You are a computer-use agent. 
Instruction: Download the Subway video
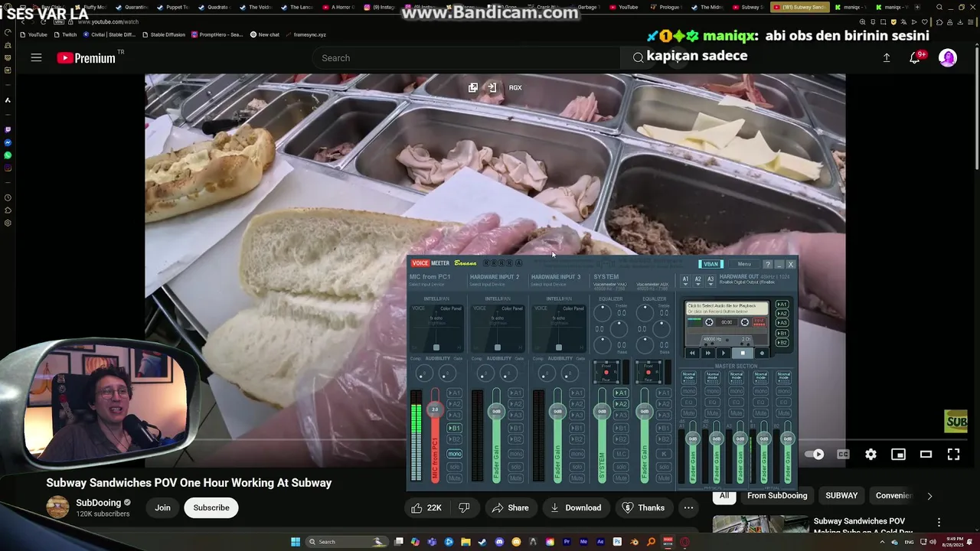click(x=576, y=507)
